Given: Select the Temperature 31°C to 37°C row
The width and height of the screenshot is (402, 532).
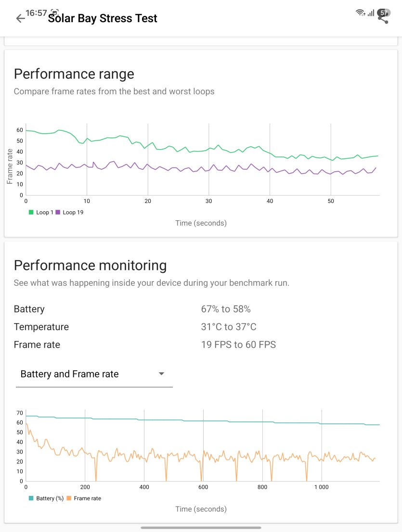Looking at the screenshot, I should 201,327.
